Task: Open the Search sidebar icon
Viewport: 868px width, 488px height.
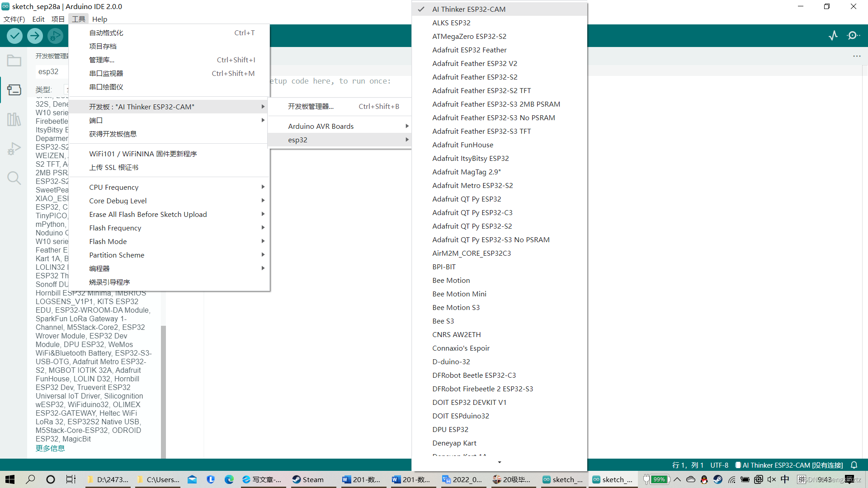Action: pyautogui.click(x=14, y=178)
